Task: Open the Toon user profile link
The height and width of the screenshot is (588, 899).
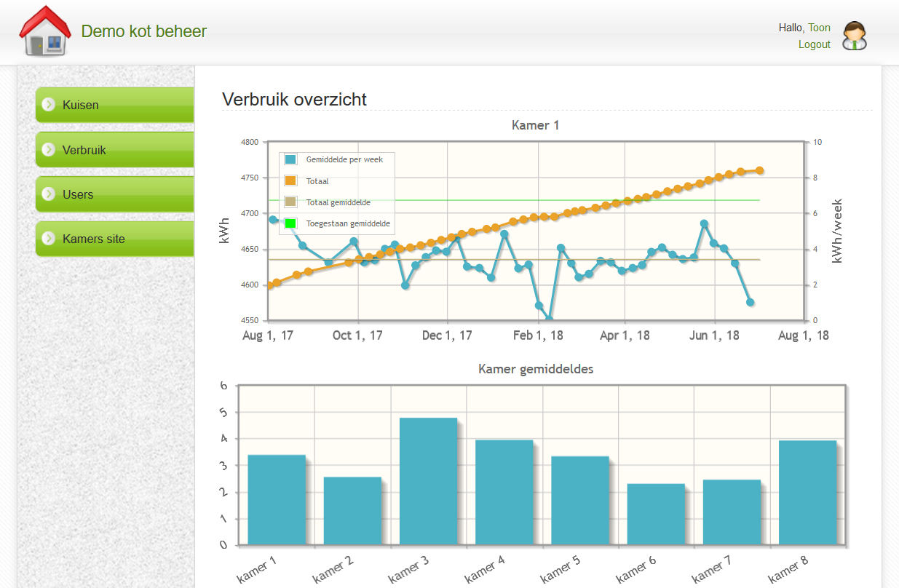Action: 819,28
